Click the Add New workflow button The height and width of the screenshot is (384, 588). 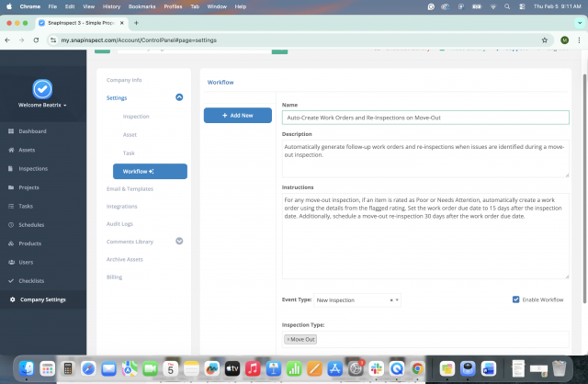pos(237,115)
